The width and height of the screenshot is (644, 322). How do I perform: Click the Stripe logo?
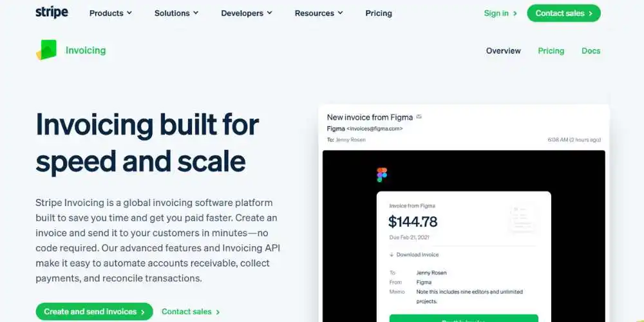52,12
